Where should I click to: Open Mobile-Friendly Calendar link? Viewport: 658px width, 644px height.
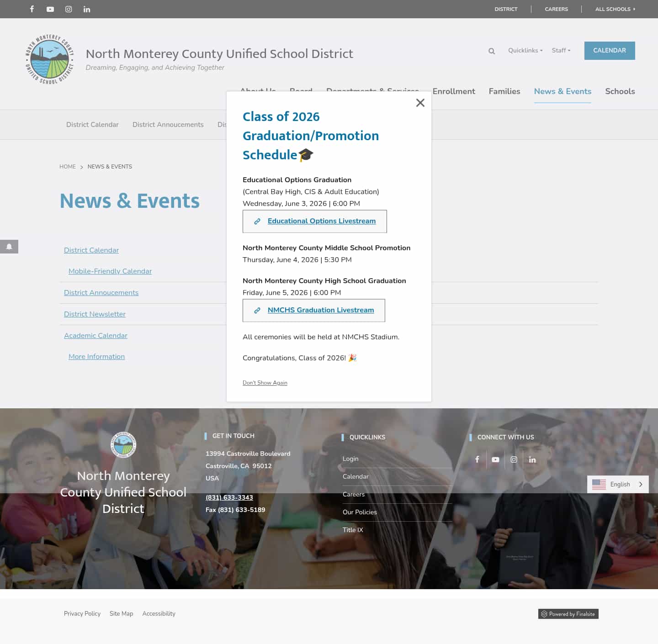[x=110, y=271]
